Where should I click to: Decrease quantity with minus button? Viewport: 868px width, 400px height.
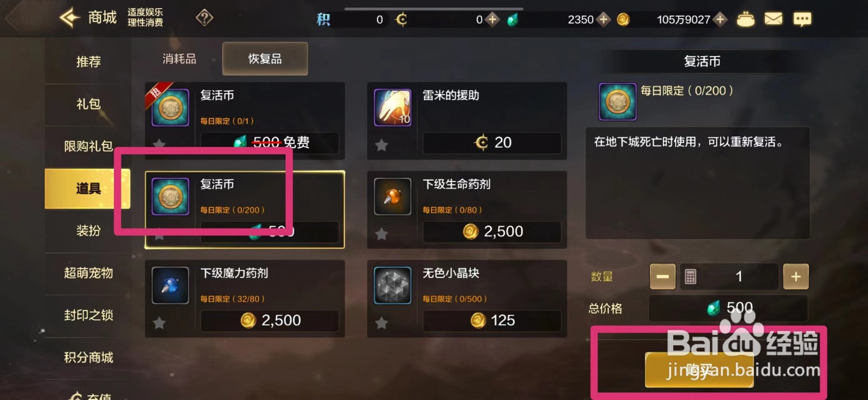[662, 277]
